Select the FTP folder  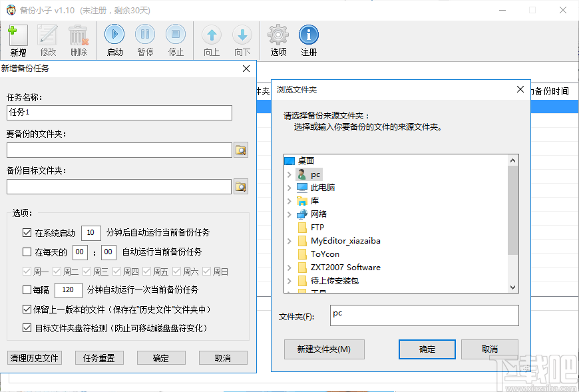tap(311, 228)
